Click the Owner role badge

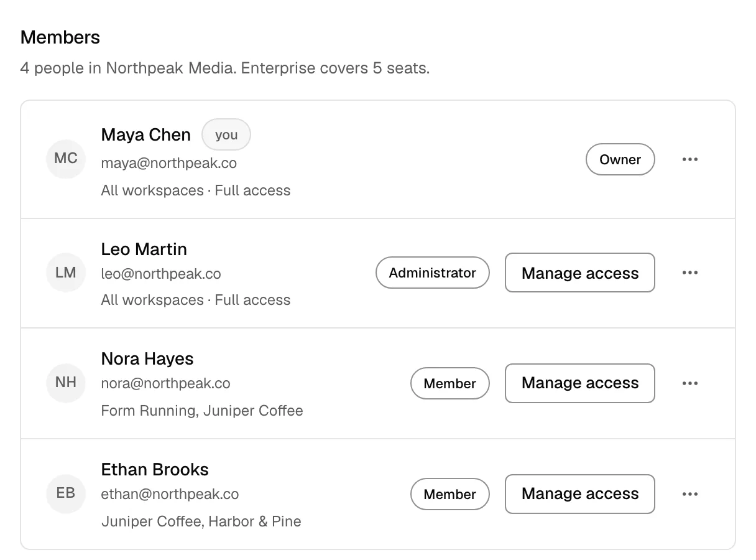620,159
